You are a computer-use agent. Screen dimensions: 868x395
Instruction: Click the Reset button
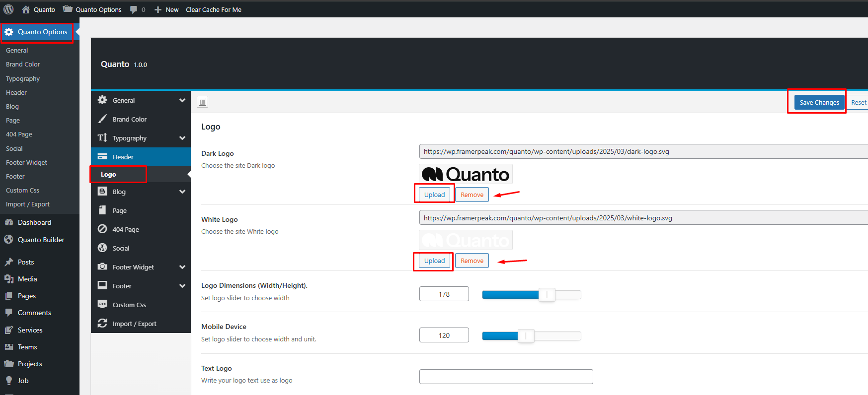coord(859,103)
